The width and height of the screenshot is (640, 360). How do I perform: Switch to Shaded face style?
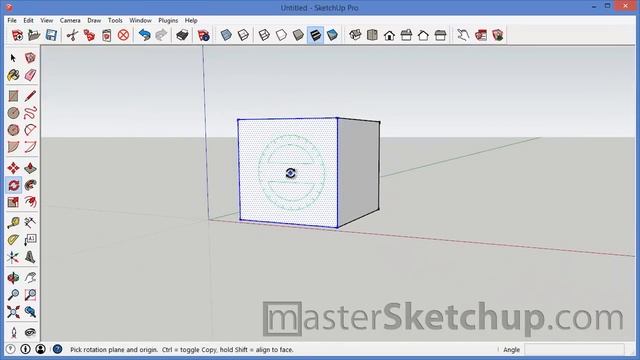[x=298, y=35]
